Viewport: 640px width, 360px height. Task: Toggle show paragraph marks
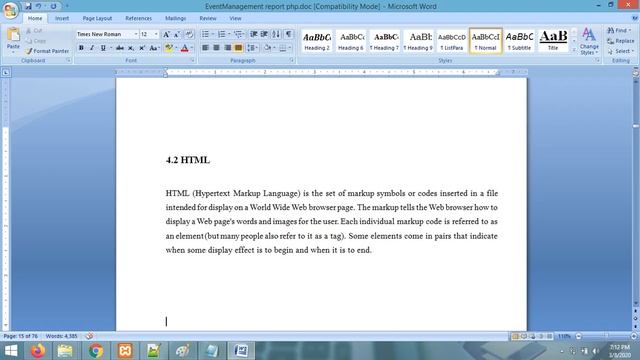pos(289,34)
